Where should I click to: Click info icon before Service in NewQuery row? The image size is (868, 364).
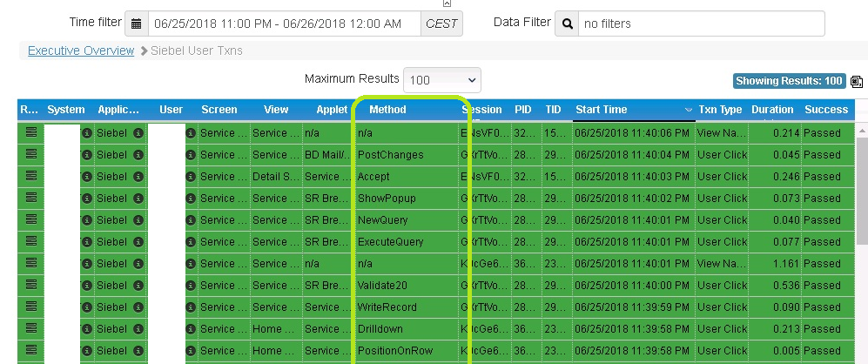coord(191,220)
